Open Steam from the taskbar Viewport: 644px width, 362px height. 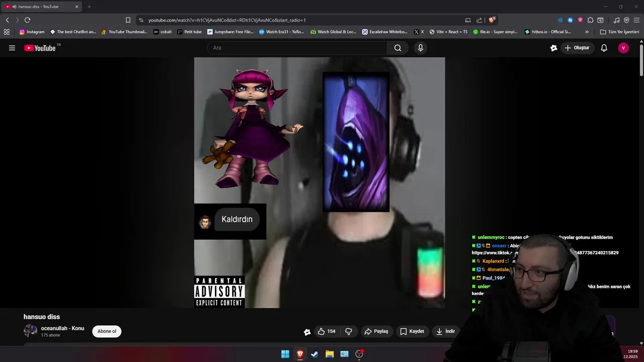314,354
